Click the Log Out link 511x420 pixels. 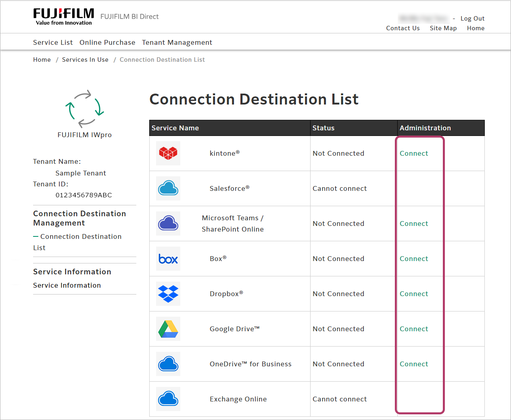472,19
